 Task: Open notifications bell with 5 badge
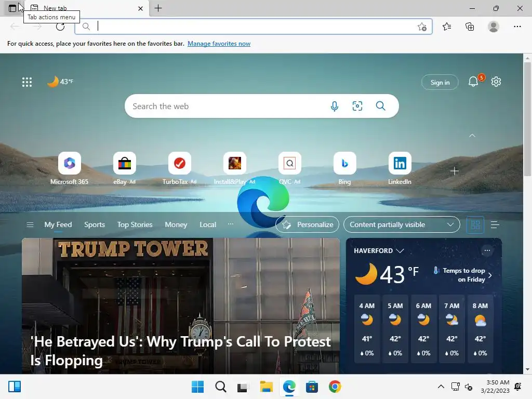point(474,82)
